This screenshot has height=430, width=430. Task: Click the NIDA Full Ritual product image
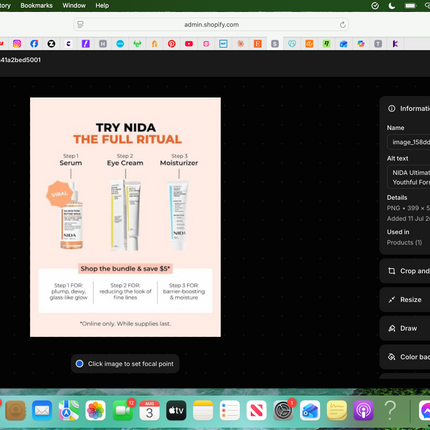(x=125, y=217)
